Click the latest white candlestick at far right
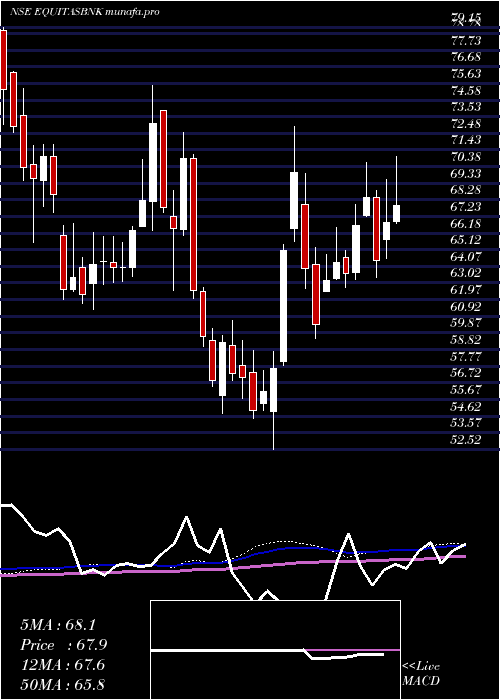Image resolution: width=500 pixels, height=700 pixels. coord(396,213)
